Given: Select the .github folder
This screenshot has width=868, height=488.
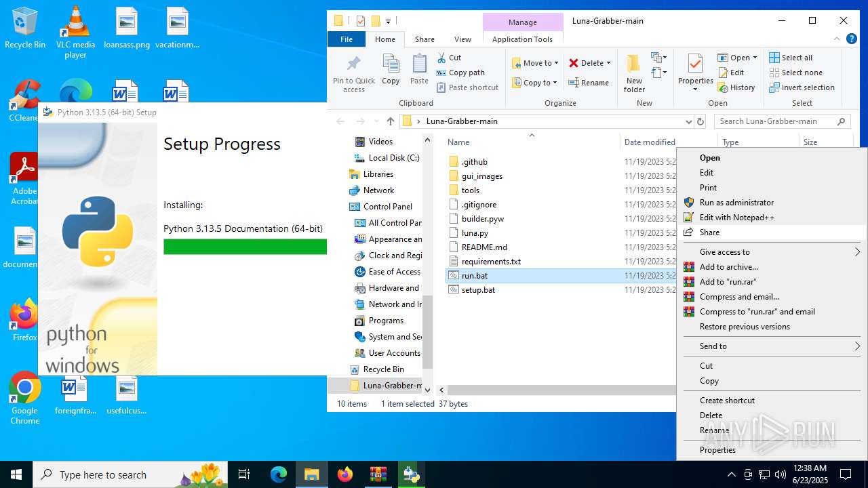Looking at the screenshot, I should point(474,162).
